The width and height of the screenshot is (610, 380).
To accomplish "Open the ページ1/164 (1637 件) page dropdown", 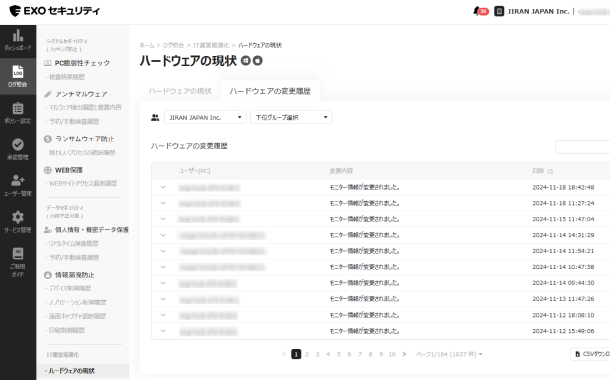I will pyautogui.click(x=449, y=354).
